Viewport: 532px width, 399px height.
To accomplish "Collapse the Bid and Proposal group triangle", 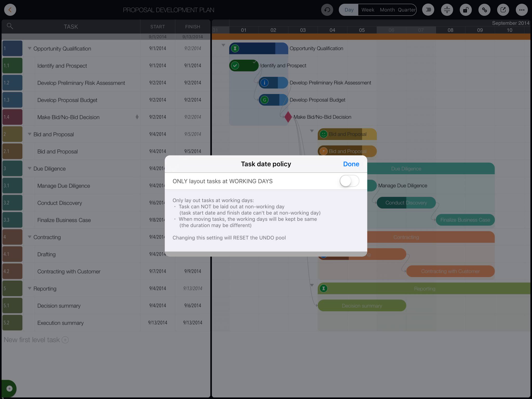I will click(30, 134).
